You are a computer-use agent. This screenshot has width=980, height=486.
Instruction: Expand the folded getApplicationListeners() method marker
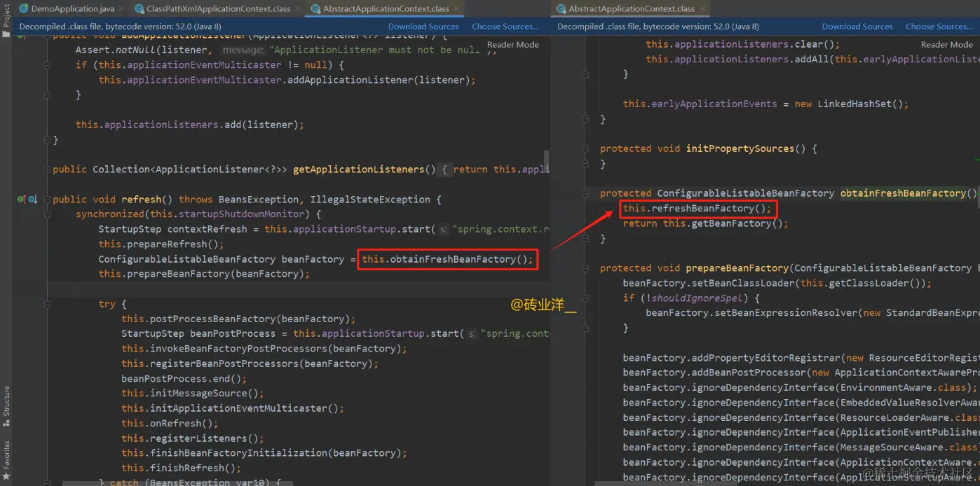point(48,169)
